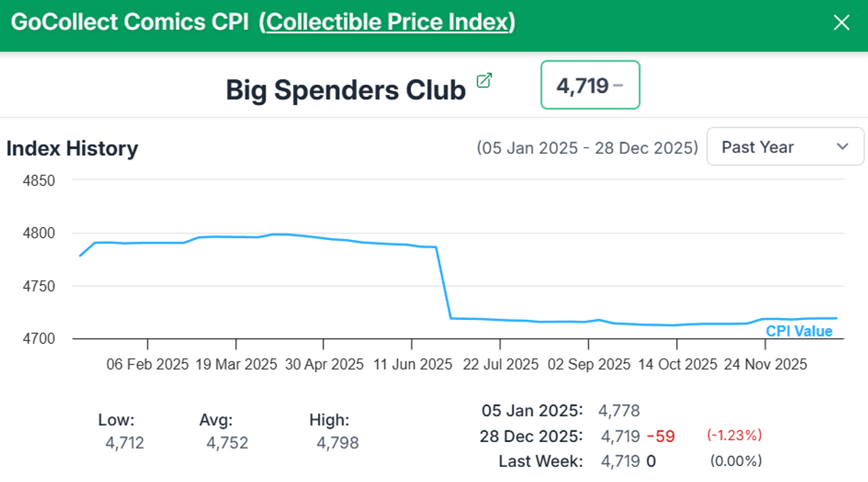Select the 02 Sep 2025 axis marker

tap(589, 365)
